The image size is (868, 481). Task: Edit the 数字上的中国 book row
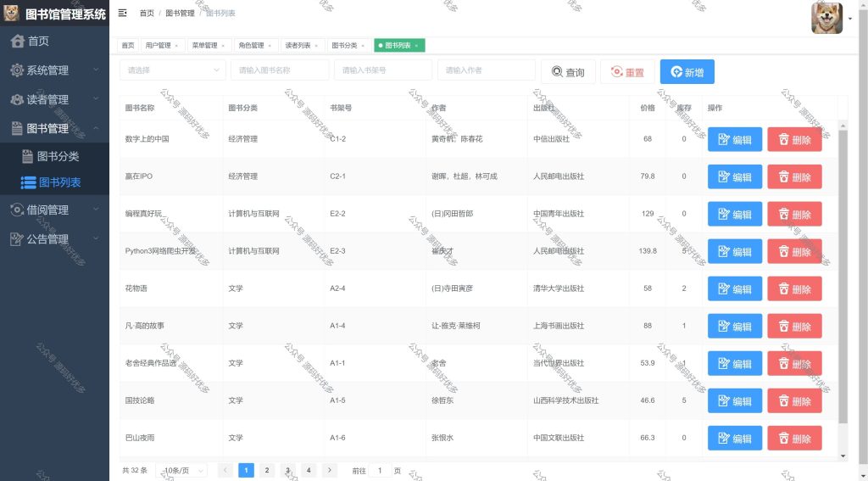tap(735, 140)
